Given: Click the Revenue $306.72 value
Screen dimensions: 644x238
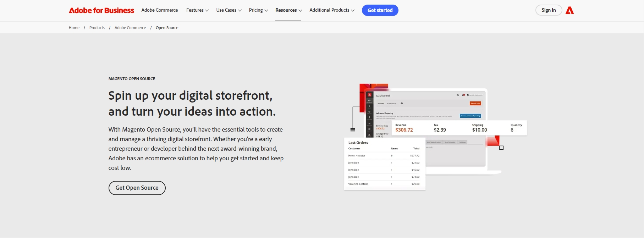Looking at the screenshot, I should click(x=404, y=130).
